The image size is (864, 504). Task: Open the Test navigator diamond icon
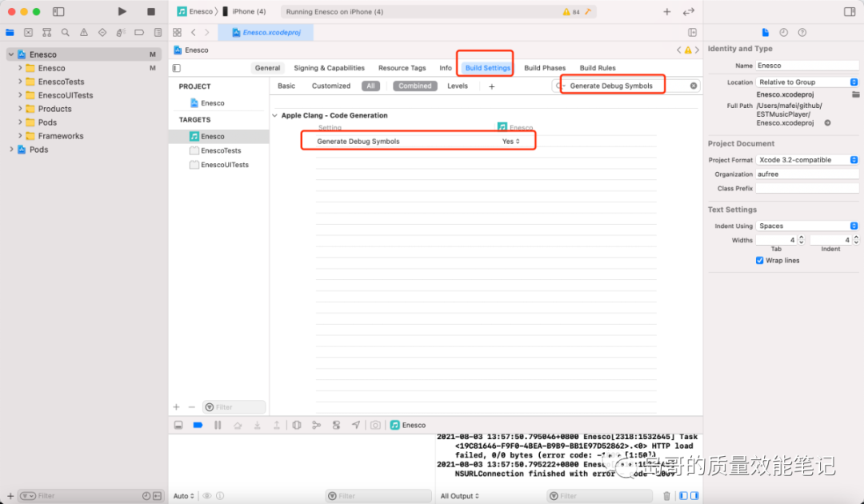coord(102,33)
